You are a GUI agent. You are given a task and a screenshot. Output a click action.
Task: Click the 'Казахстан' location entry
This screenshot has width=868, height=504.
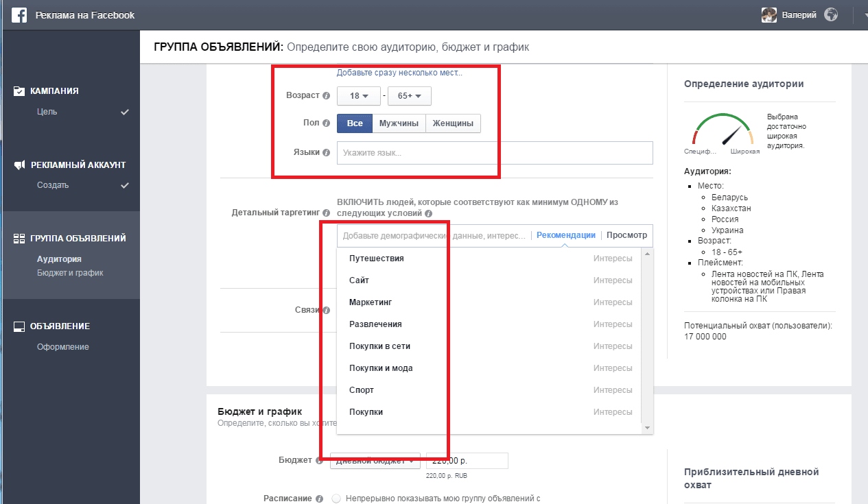point(731,208)
